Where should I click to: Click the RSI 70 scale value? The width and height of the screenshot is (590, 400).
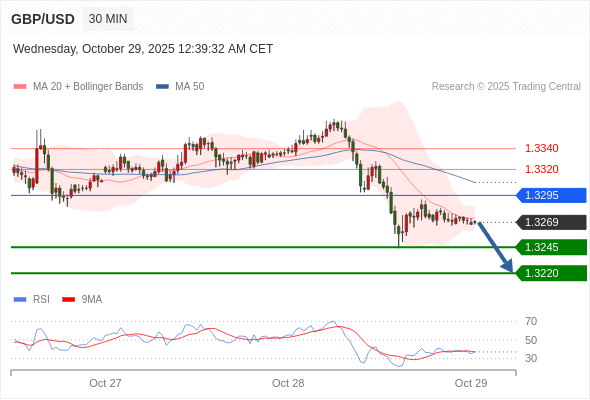[x=531, y=321]
